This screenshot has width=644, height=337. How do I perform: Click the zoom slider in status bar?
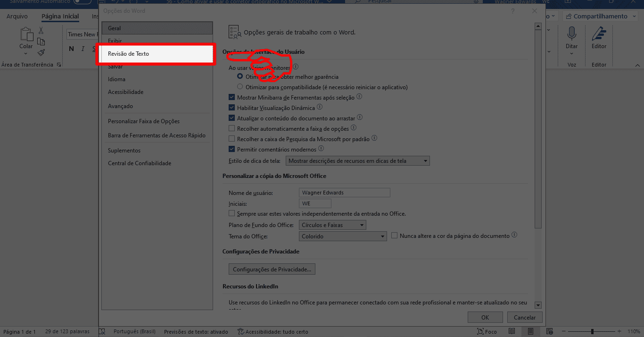coord(592,332)
